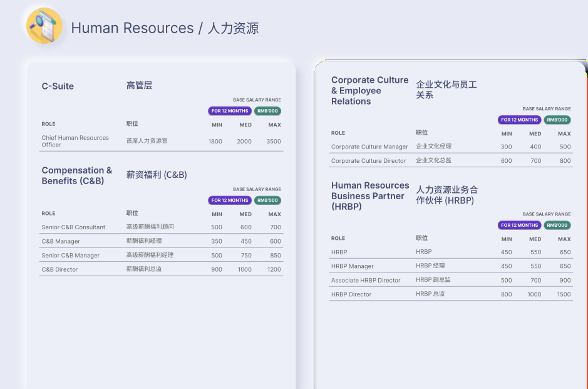This screenshot has height=389, width=588.
Task: Click BASE SALARY RANGE label in C-Suite section
Action: pos(257,100)
